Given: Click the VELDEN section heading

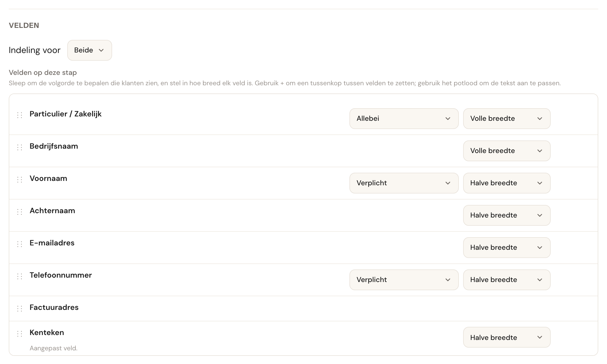Looking at the screenshot, I should click(x=24, y=25).
